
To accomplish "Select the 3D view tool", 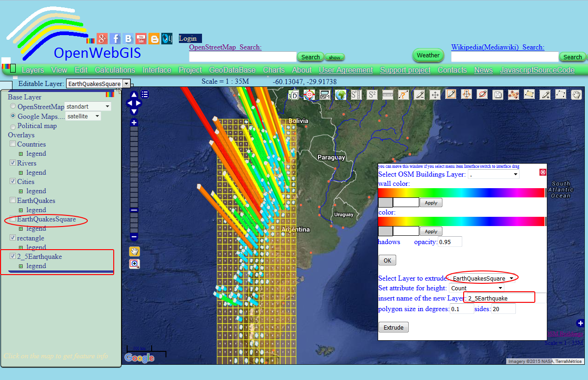I will click(x=293, y=94).
